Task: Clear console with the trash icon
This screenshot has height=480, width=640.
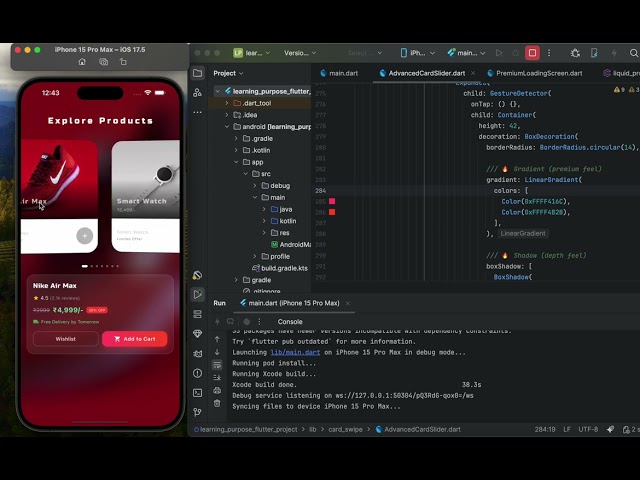Action: 217,403
